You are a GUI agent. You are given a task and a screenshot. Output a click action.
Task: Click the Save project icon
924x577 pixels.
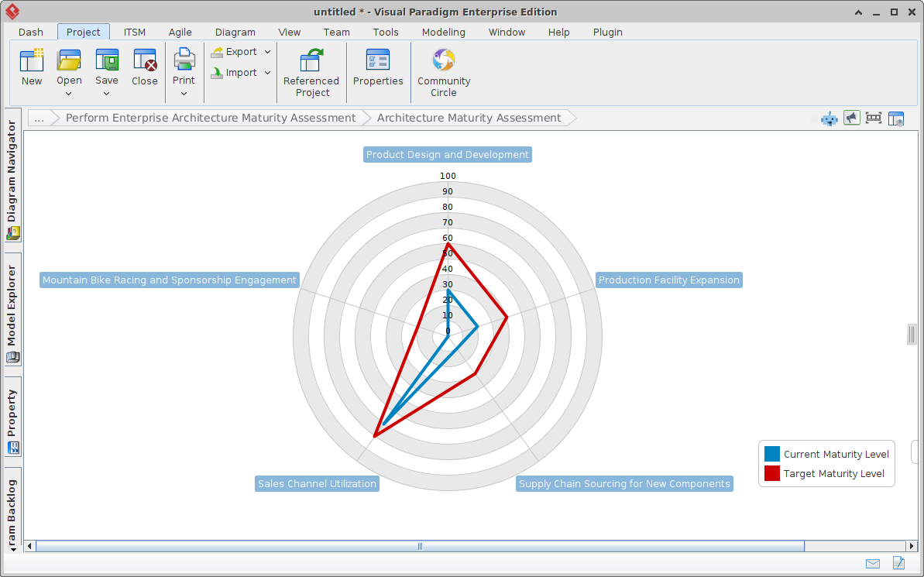[x=107, y=60]
